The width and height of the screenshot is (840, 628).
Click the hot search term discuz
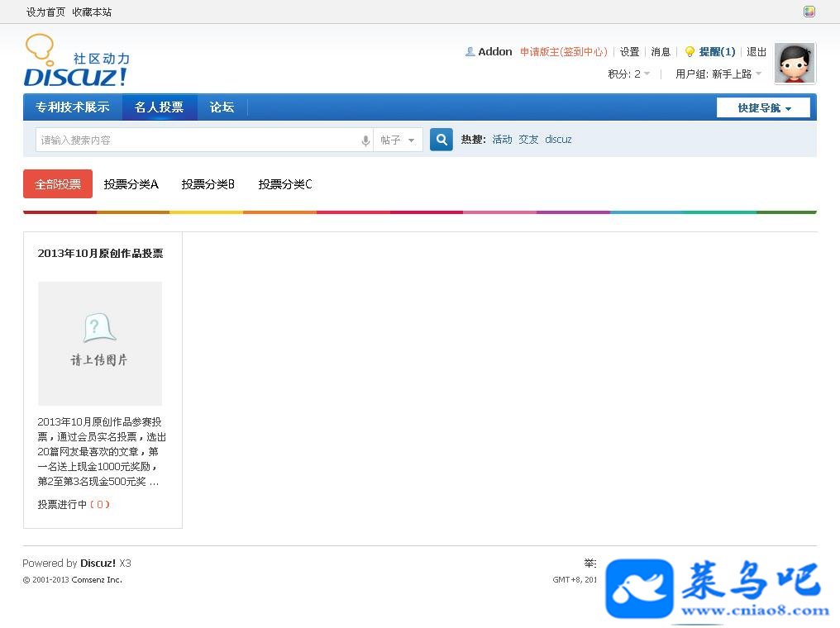[558, 140]
